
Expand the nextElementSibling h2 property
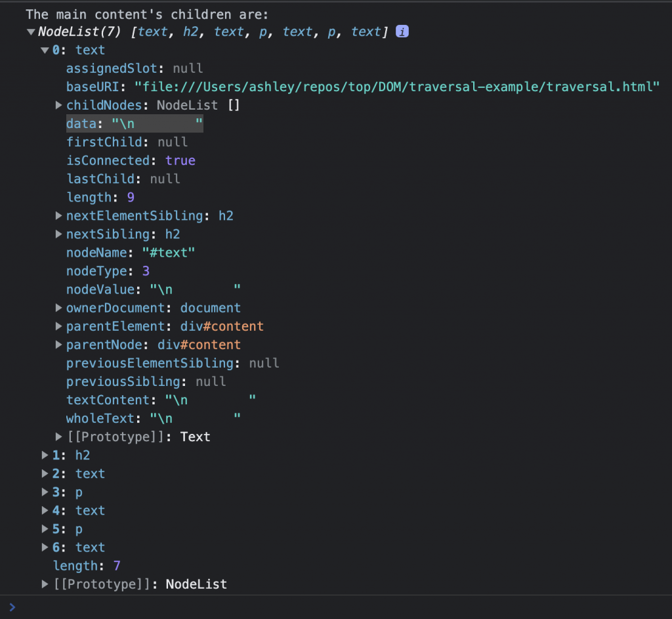coord(59,216)
